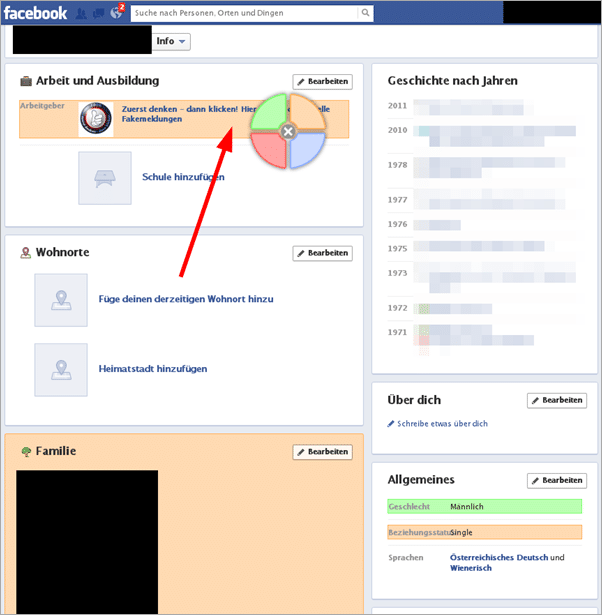Click the employer profile thumbnail
The width and height of the screenshot is (602, 615).
(x=96, y=119)
